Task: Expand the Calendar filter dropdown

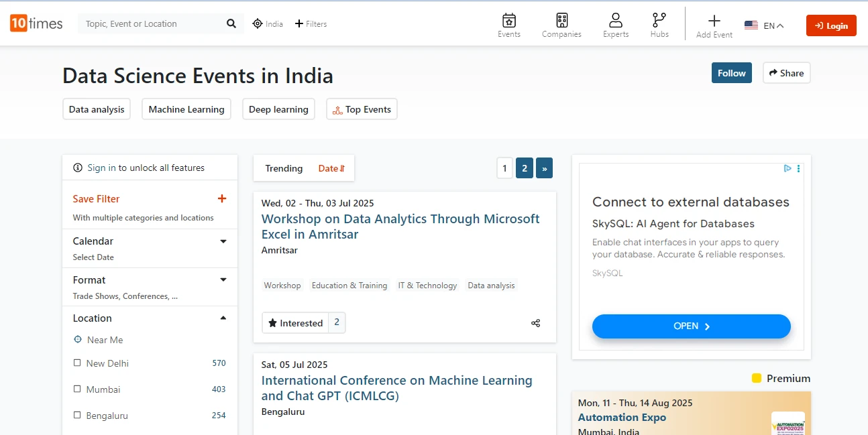Action: (x=223, y=241)
